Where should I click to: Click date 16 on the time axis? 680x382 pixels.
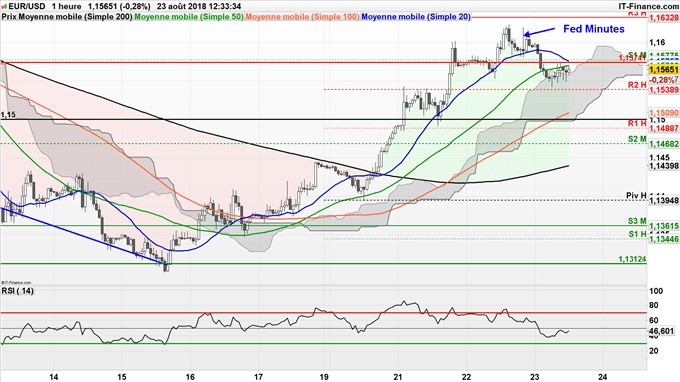(x=190, y=377)
